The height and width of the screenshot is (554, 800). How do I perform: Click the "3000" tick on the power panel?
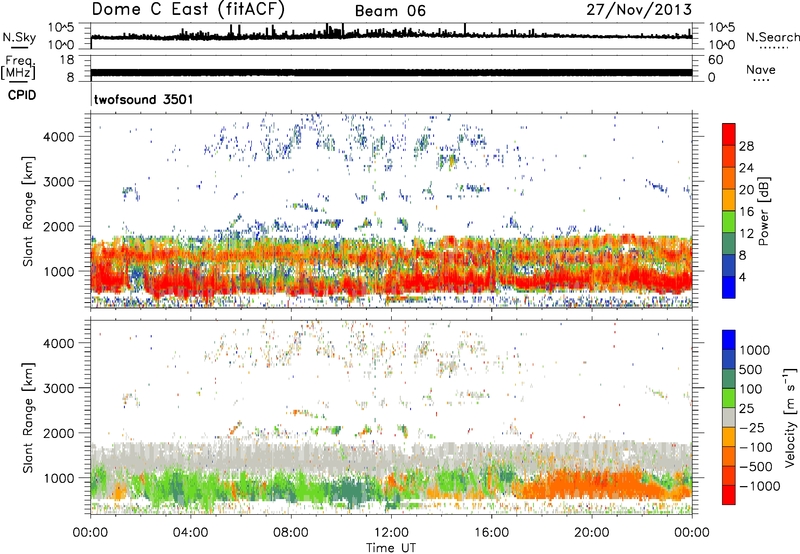click(x=58, y=182)
